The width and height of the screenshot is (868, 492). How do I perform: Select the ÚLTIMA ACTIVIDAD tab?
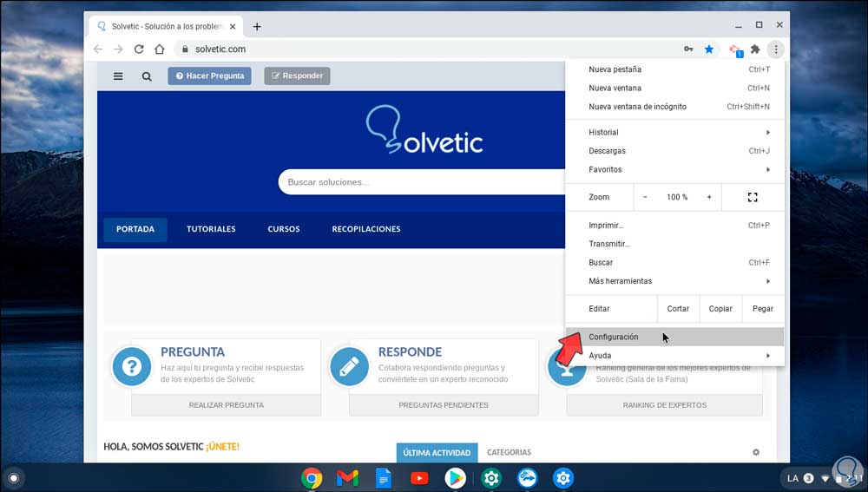click(437, 453)
